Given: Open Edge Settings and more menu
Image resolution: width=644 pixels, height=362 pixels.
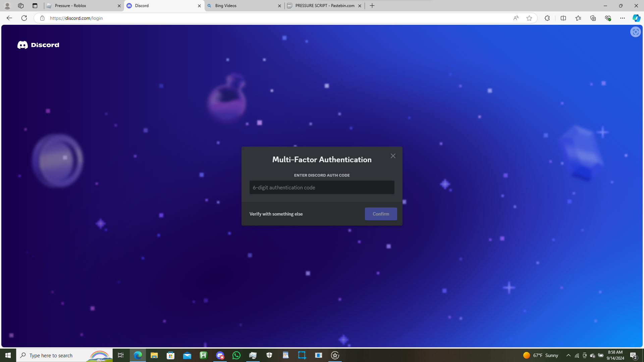Looking at the screenshot, I should coord(622,18).
